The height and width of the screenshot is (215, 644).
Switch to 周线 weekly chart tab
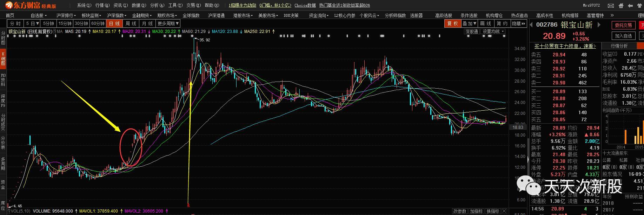pyautogui.click(x=131, y=23)
